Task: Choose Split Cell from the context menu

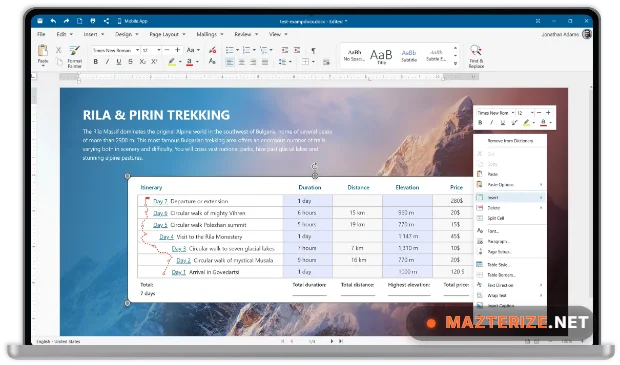Action: [x=510, y=218]
